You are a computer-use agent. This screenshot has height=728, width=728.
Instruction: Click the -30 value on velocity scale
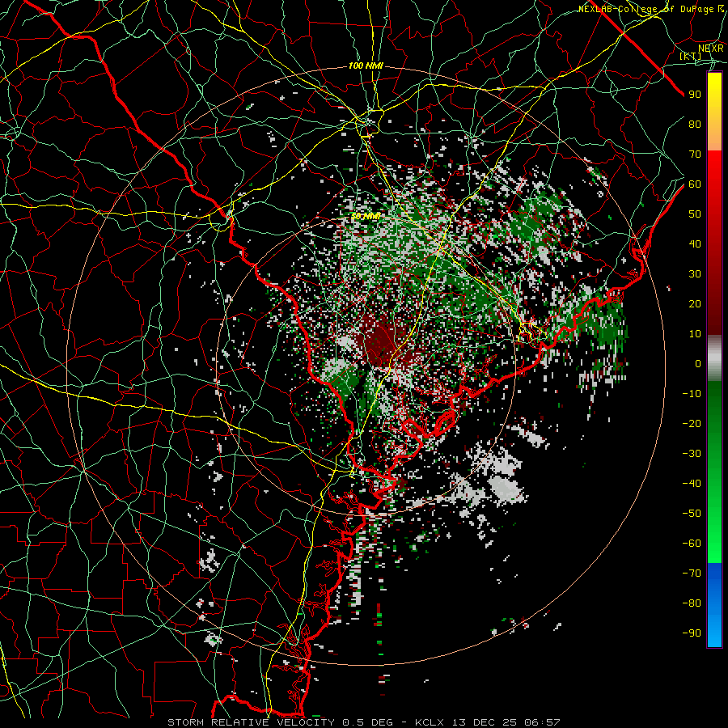pos(692,454)
